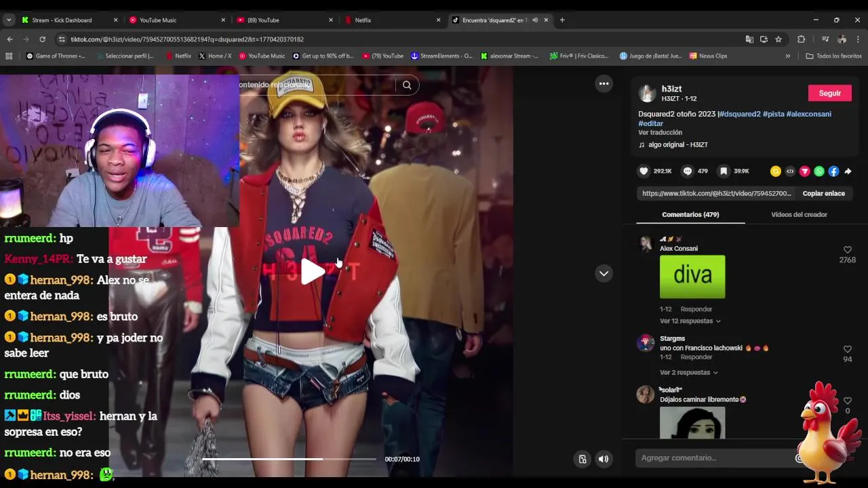
Task: Open the green 'diva' sticker image
Action: click(x=692, y=277)
